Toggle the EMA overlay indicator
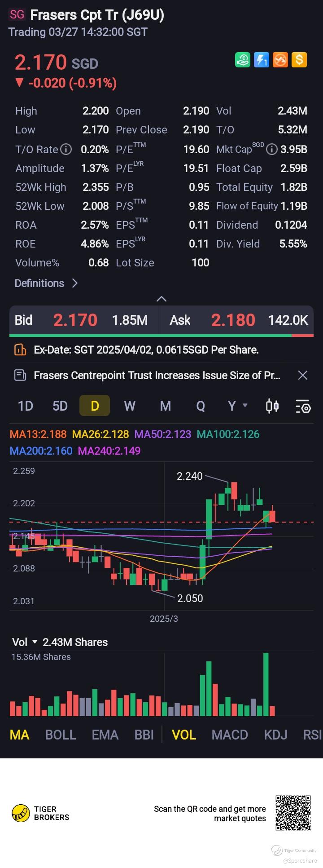Image resolution: width=323 pixels, height=868 pixels. point(105,735)
